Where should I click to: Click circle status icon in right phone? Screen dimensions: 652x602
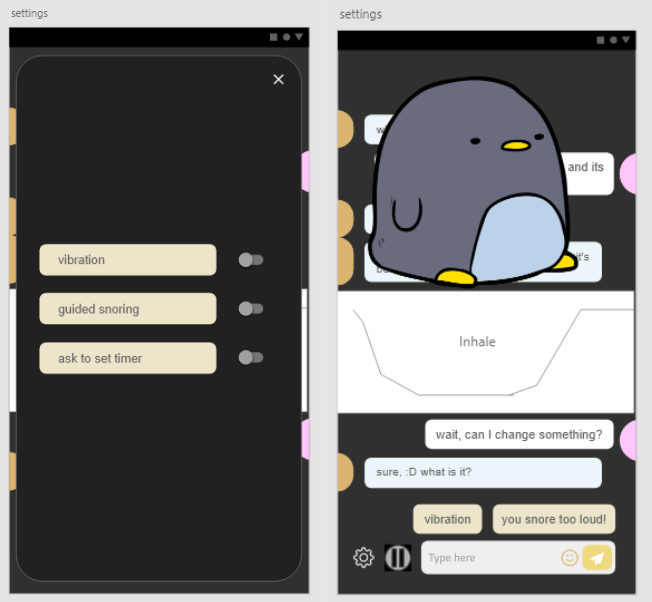(x=613, y=40)
